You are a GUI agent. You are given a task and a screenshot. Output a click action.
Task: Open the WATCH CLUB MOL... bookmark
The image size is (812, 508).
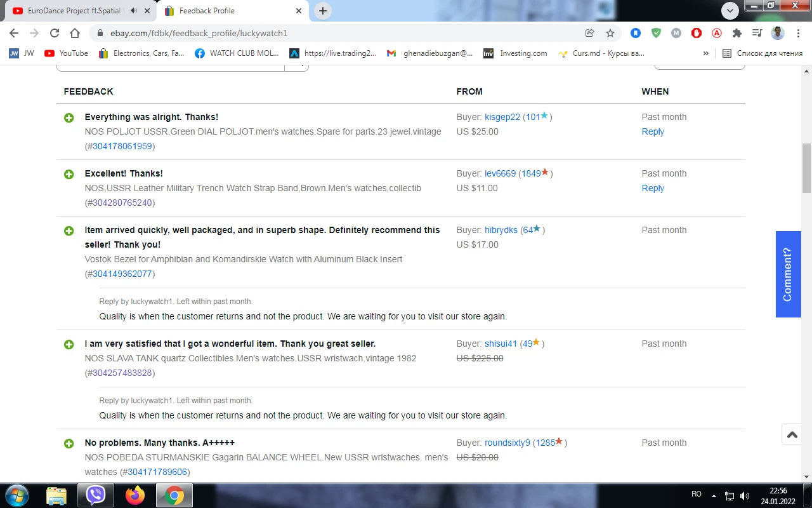point(237,53)
